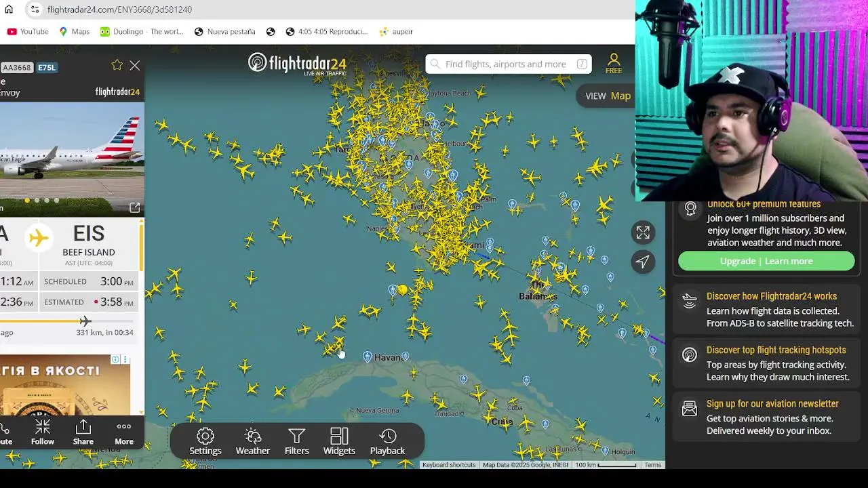
Task: Toggle fullscreen map view
Action: click(x=643, y=232)
